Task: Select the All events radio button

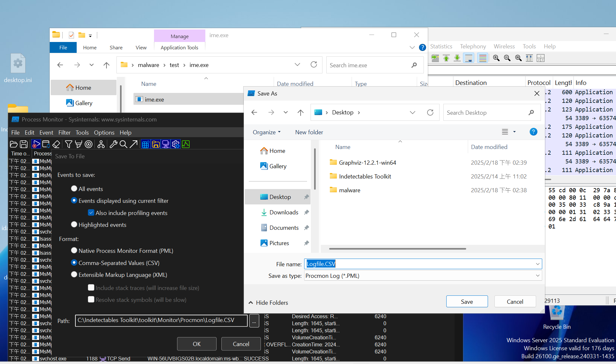Action: point(74,188)
